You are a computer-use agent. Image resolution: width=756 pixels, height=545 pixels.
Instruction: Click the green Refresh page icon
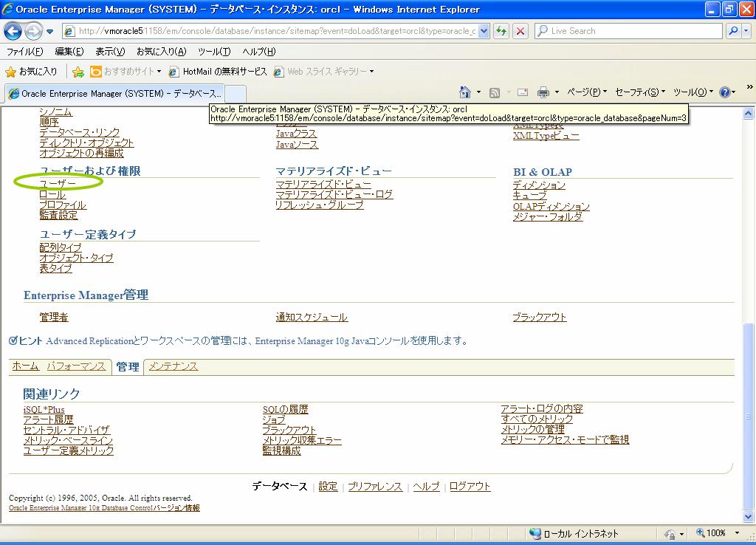coord(501,31)
